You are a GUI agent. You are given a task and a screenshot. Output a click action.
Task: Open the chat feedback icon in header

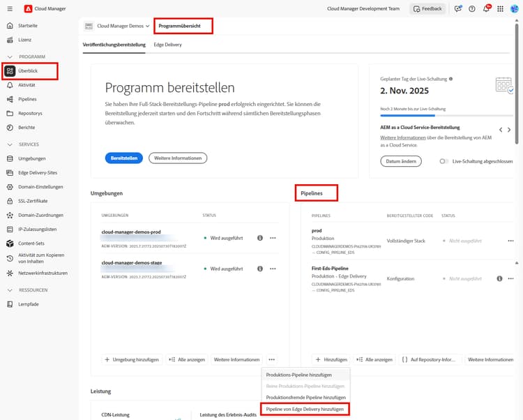coord(458,8)
